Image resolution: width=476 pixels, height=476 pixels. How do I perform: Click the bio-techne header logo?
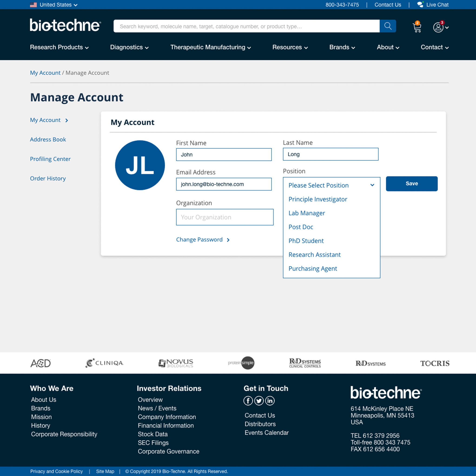coord(65,25)
